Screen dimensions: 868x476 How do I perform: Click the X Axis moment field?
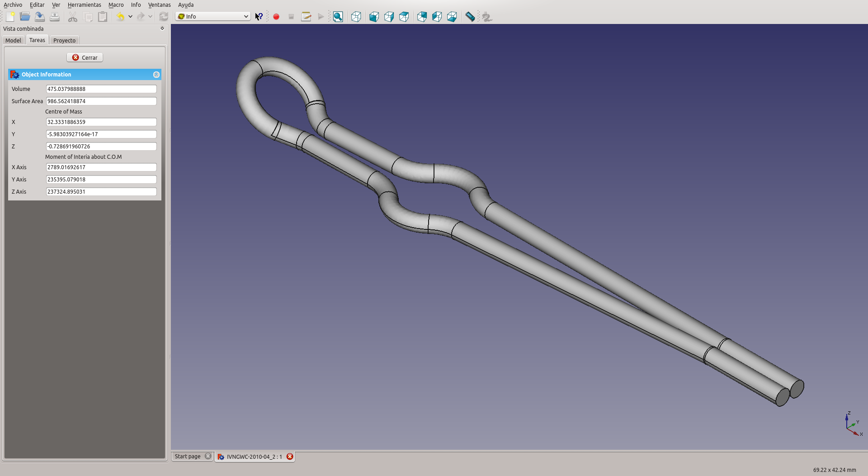click(x=101, y=167)
